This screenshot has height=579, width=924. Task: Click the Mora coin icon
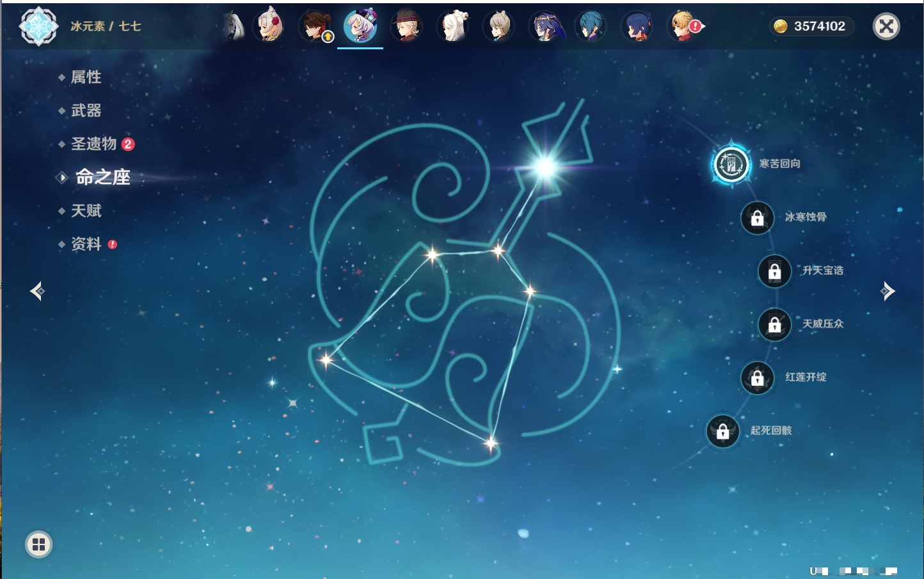pyautogui.click(x=781, y=26)
